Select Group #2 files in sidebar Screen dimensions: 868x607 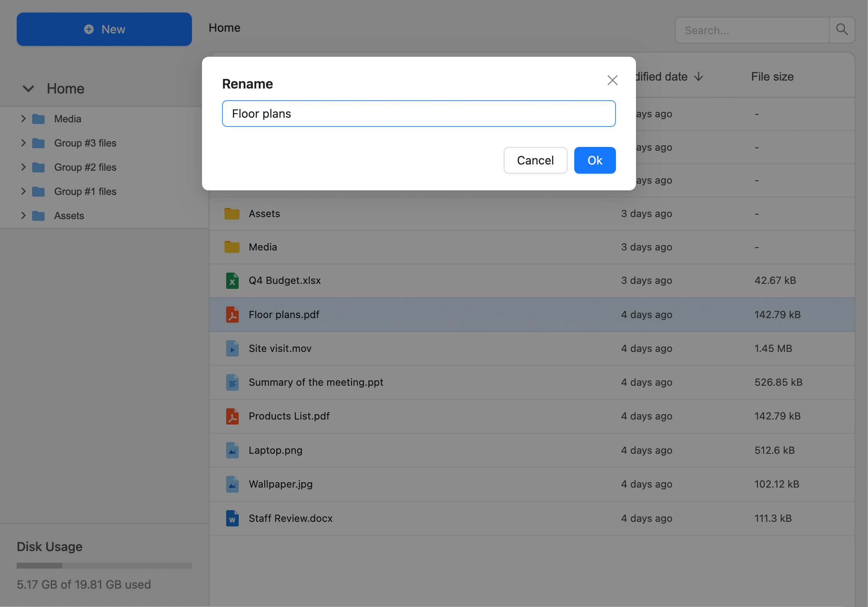pyautogui.click(x=85, y=167)
